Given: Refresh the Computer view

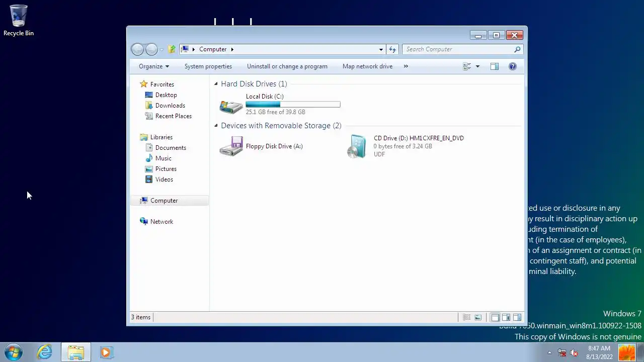Looking at the screenshot, I should click(392, 49).
